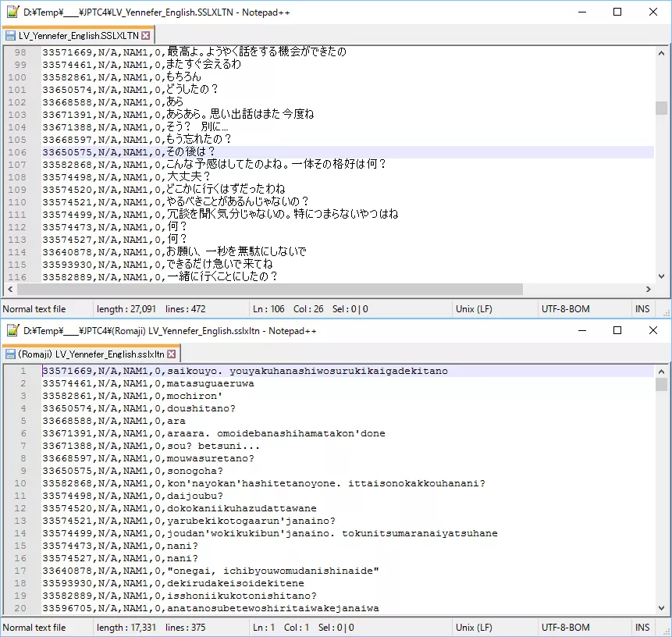Click the line containing 'anatanosubetewoshiritaiwakejanaiwa'
The image size is (672, 637).
point(211,608)
